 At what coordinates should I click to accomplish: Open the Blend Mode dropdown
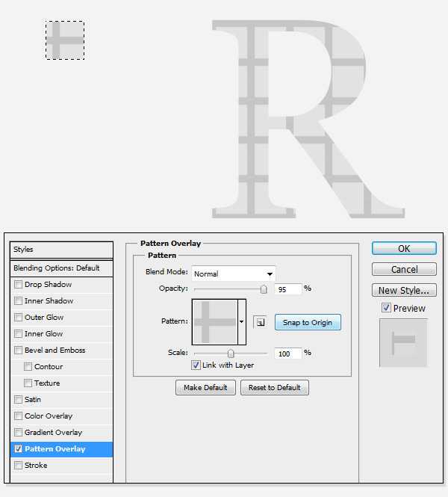[x=234, y=274]
